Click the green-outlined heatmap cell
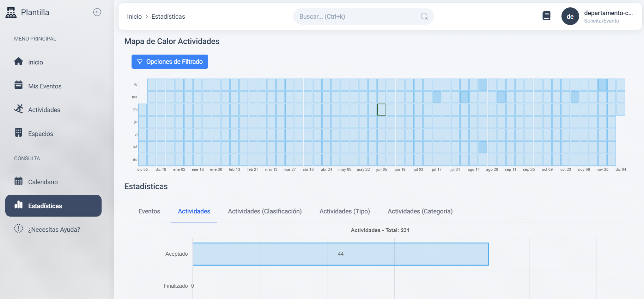The width and height of the screenshot is (644, 299). pos(382,110)
